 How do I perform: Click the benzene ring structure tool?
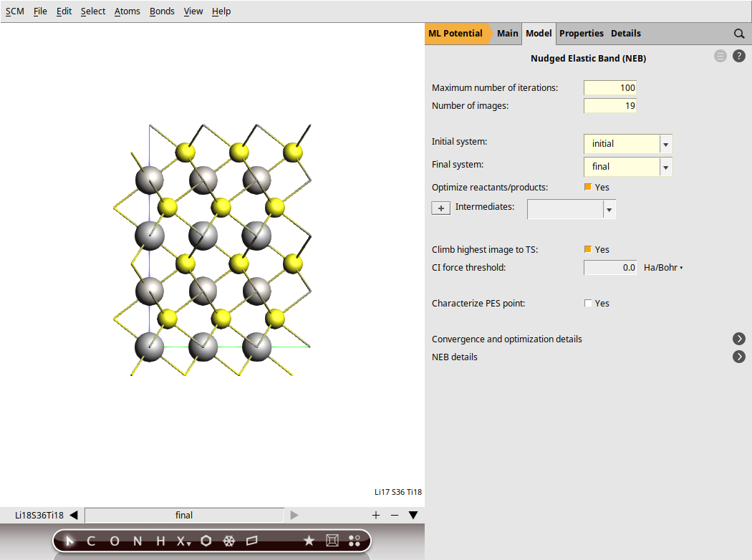coord(206,541)
